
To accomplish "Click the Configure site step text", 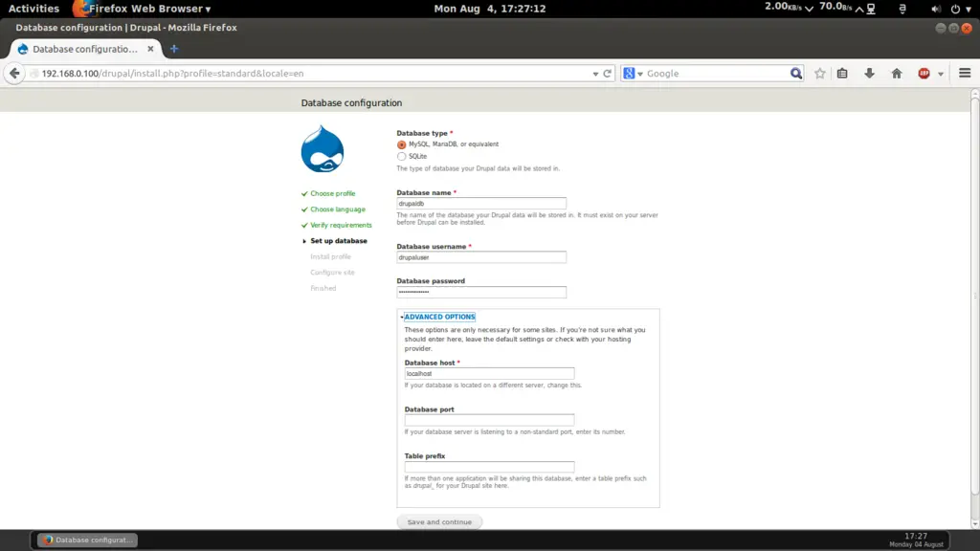I will (x=332, y=273).
